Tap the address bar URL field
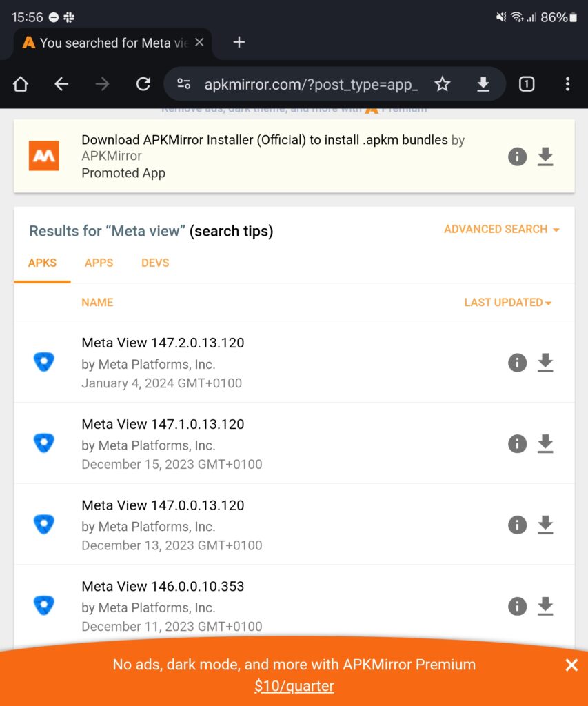Viewport: 588px width, 706px height. point(310,84)
